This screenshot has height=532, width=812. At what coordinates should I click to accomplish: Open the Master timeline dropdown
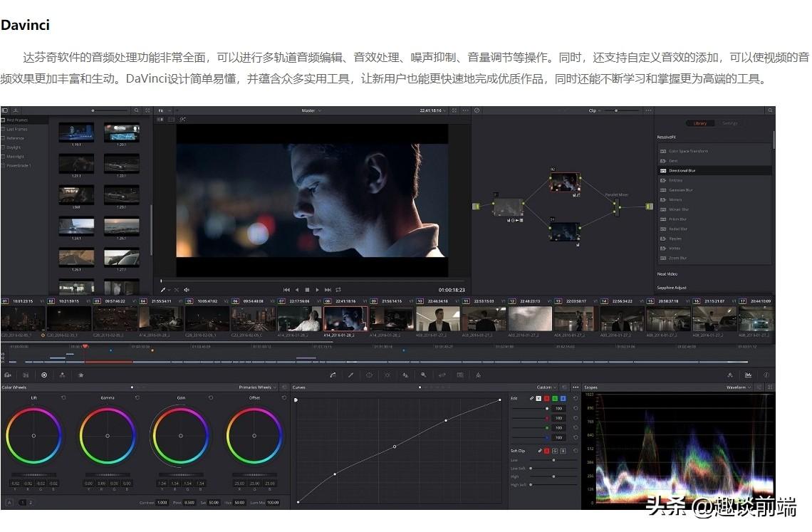[x=312, y=110]
